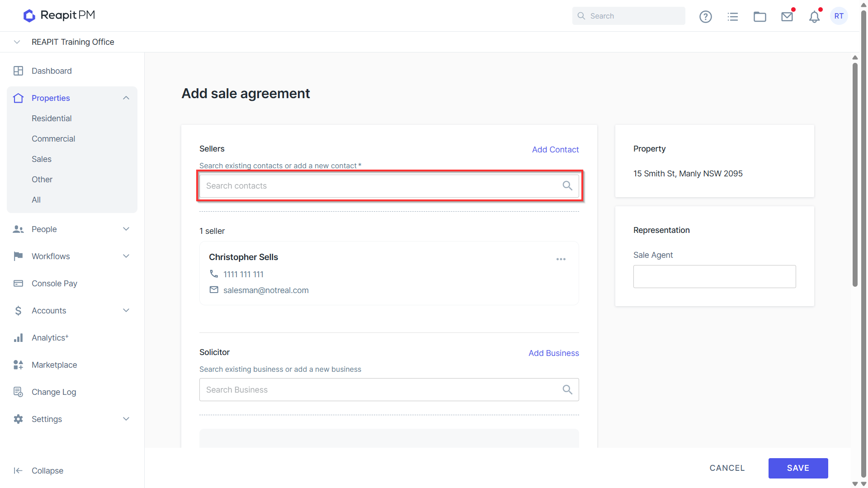The image size is (868, 488).
Task: Focus the Sale Agent input field
Action: pos(714,276)
